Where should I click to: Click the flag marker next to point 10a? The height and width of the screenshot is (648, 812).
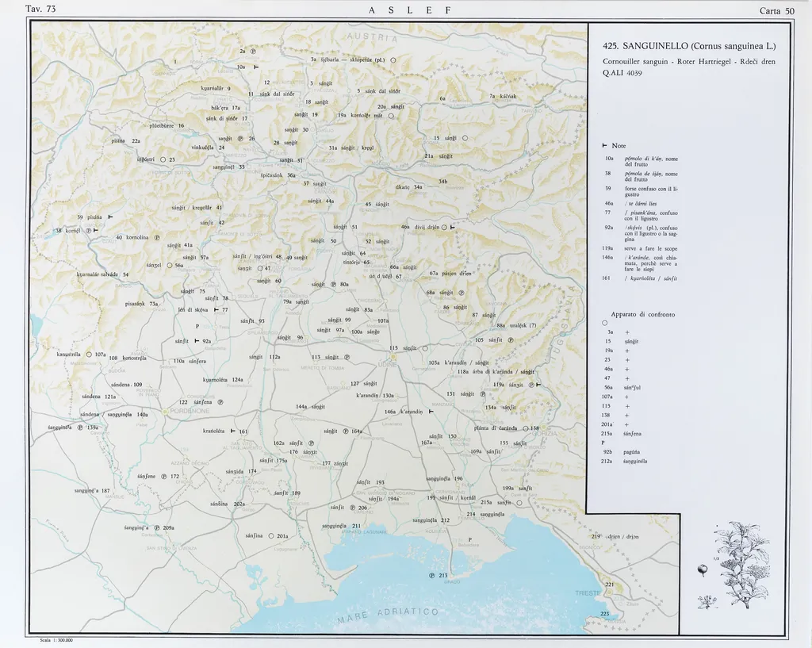pyautogui.click(x=255, y=67)
